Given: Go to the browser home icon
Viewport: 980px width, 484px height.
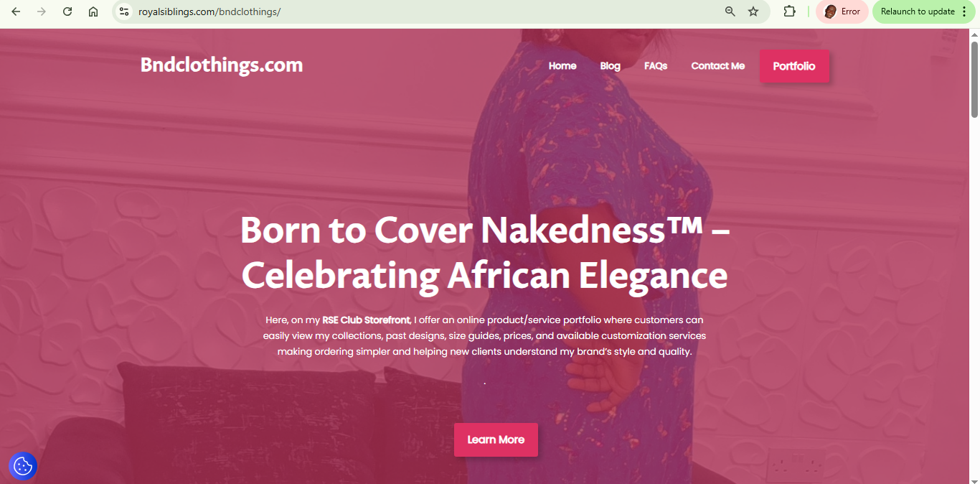Looking at the screenshot, I should 93,11.
